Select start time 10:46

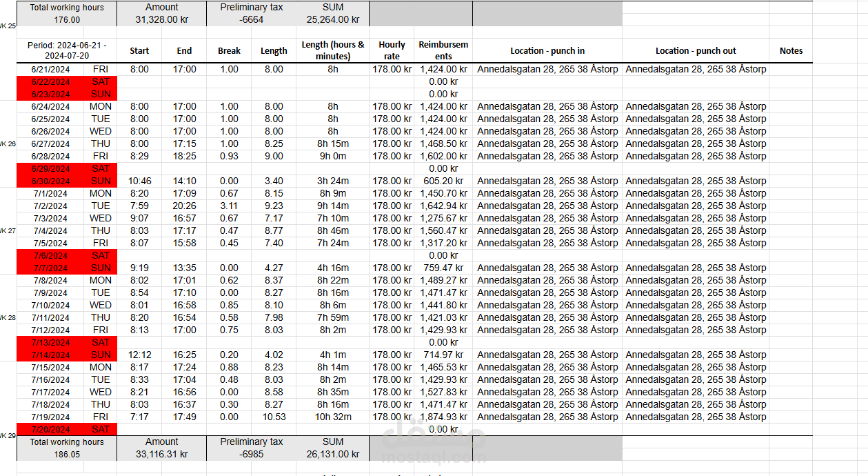coord(139,181)
